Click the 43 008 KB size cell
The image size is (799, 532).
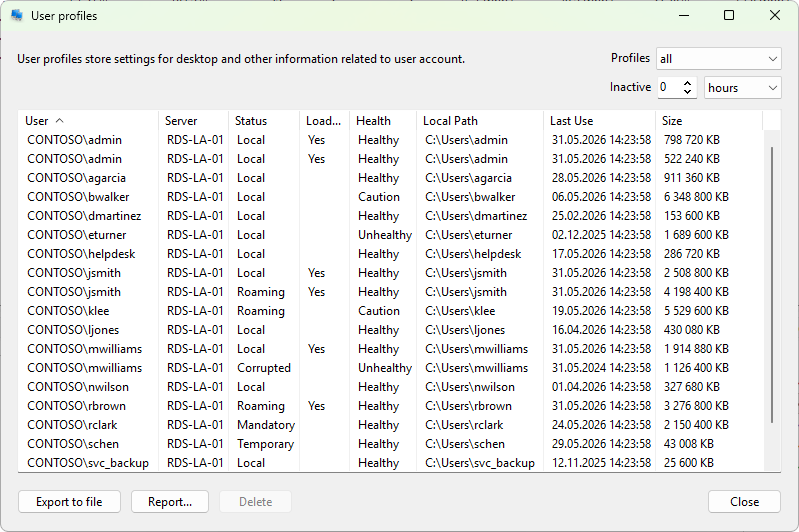688,444
